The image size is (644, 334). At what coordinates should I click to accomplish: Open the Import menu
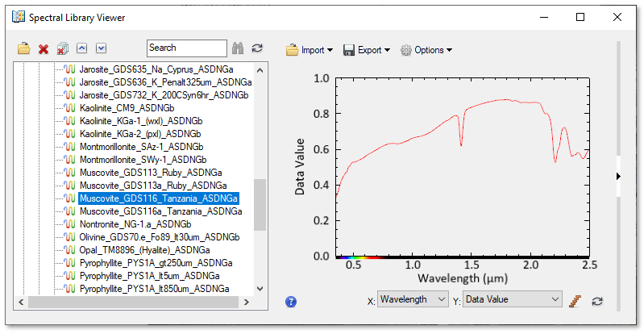pyautogui.click(x=310, y=50)
